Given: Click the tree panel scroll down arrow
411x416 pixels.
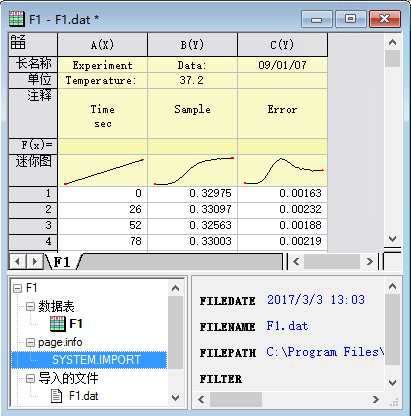Looking at the screenshot, I should click(x=176, y=398).
